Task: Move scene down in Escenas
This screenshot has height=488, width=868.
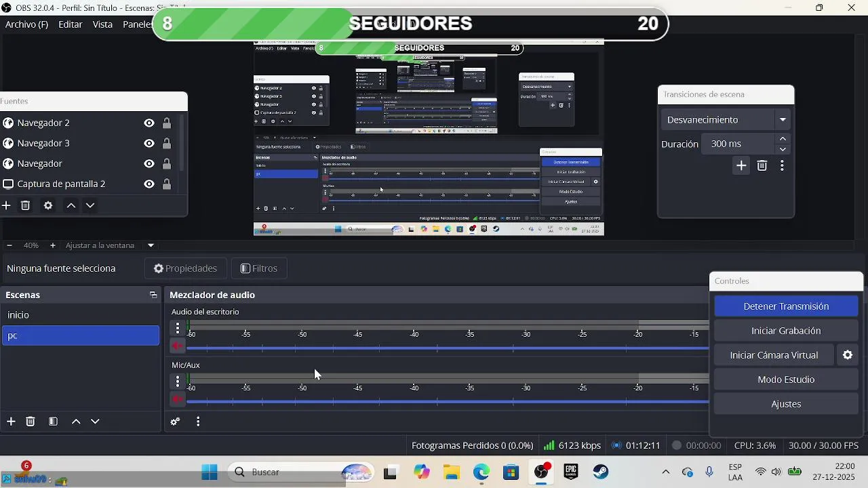Action: click(95, 422)
